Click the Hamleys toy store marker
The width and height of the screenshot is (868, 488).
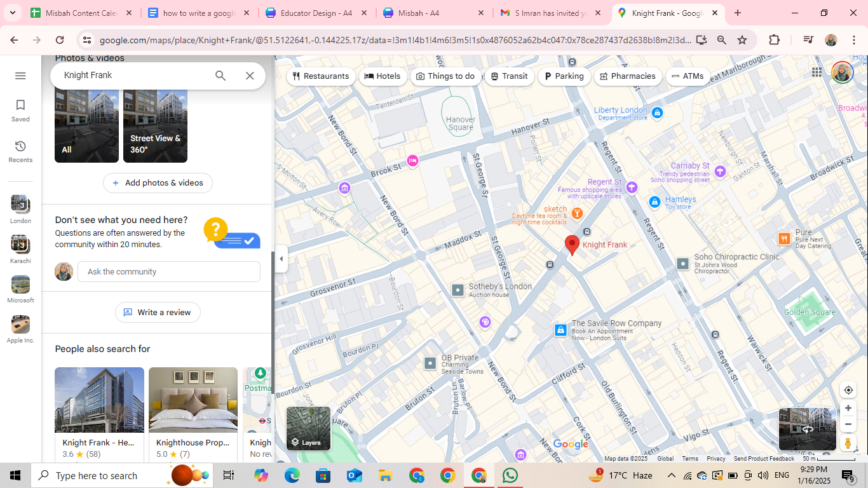654,201
